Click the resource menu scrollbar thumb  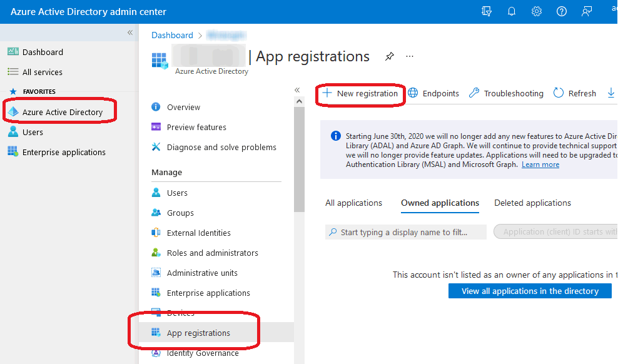pyautogui.click(x=299, y=159)
